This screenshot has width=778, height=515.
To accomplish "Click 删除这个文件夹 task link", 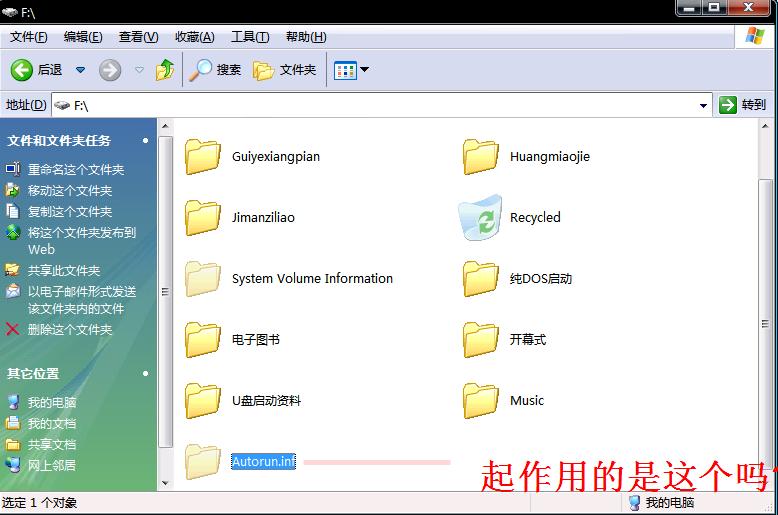I will click(69, 329).
